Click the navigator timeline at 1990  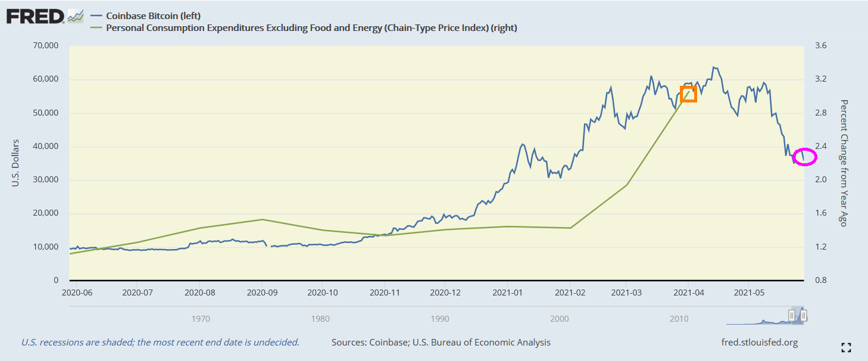click(440, 319)
